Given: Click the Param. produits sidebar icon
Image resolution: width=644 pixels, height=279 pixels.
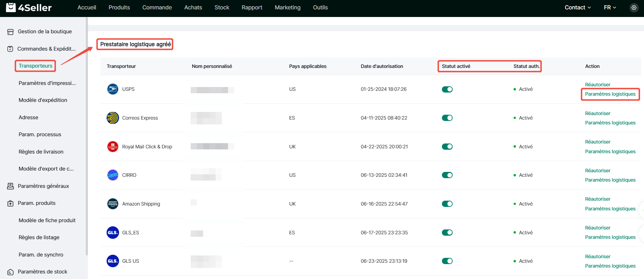Looking at the screenshot, I should point(10,203).
